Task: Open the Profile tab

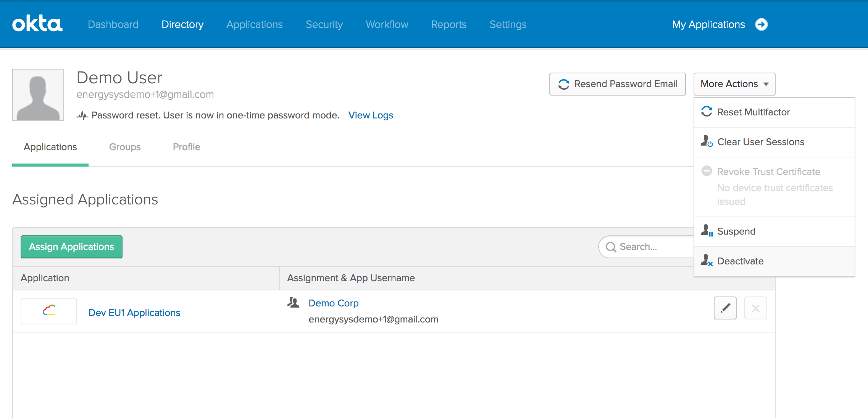Action: 186,147
